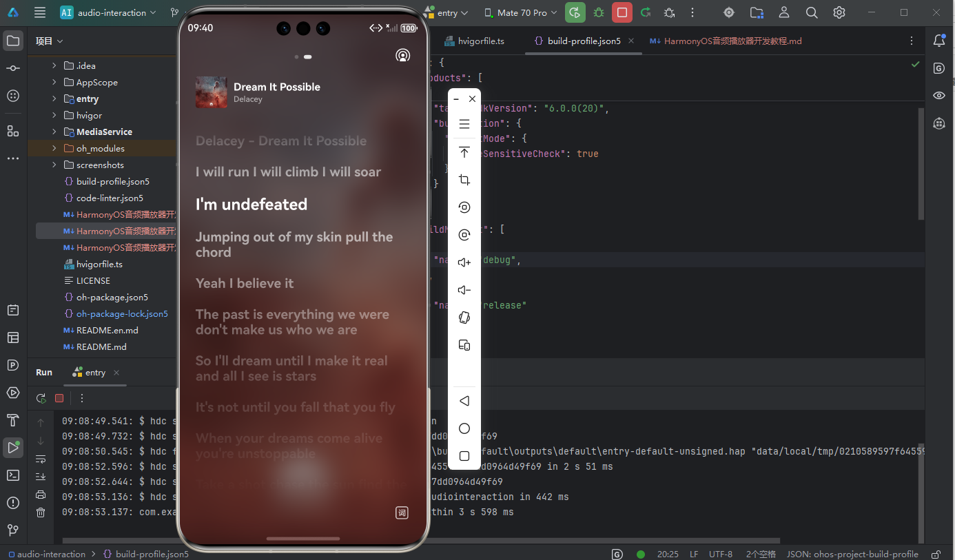Click device Home circle button
Screen dimensions: 955x560
[464, 428]
